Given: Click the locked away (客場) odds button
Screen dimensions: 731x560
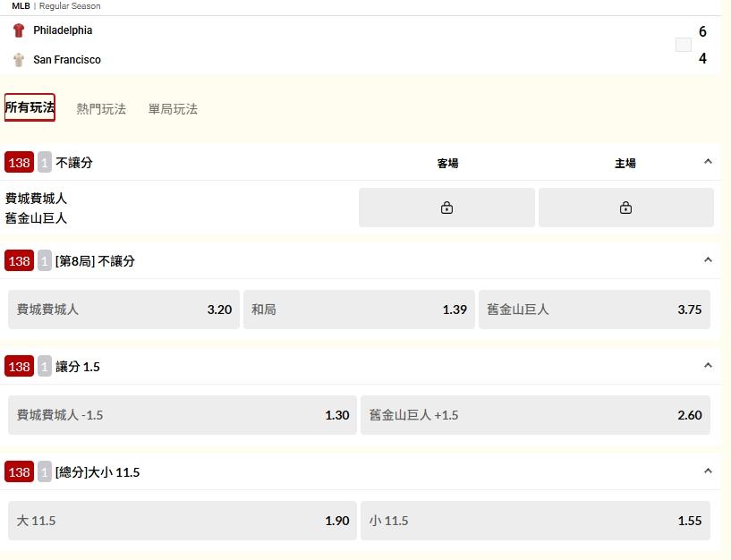Looking at the screenshot, I should point(446,208).
